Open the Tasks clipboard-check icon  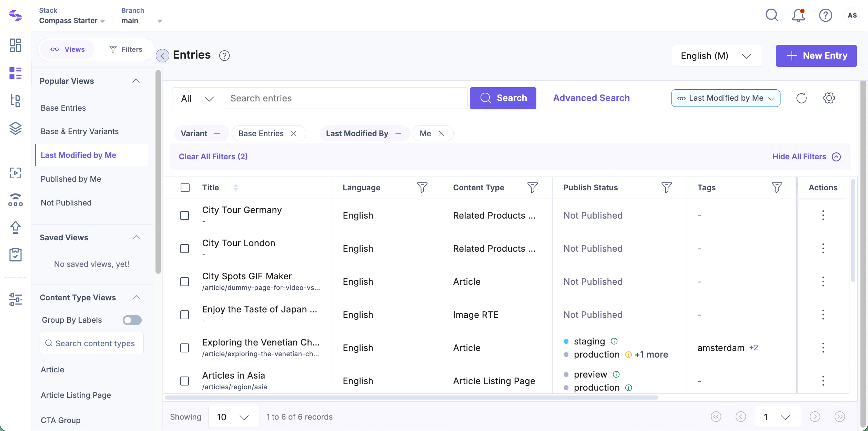pyautogui.click(x=16, y=254)
